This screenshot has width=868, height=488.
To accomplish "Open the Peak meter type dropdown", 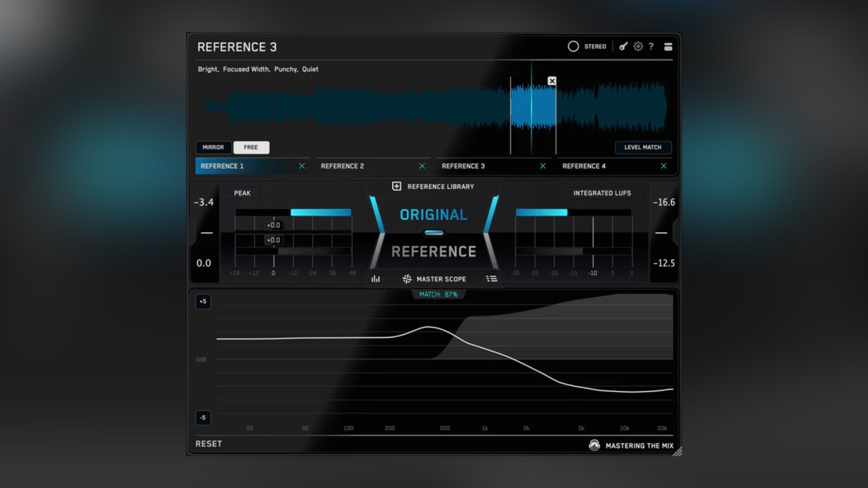I will tap(242, 193).
